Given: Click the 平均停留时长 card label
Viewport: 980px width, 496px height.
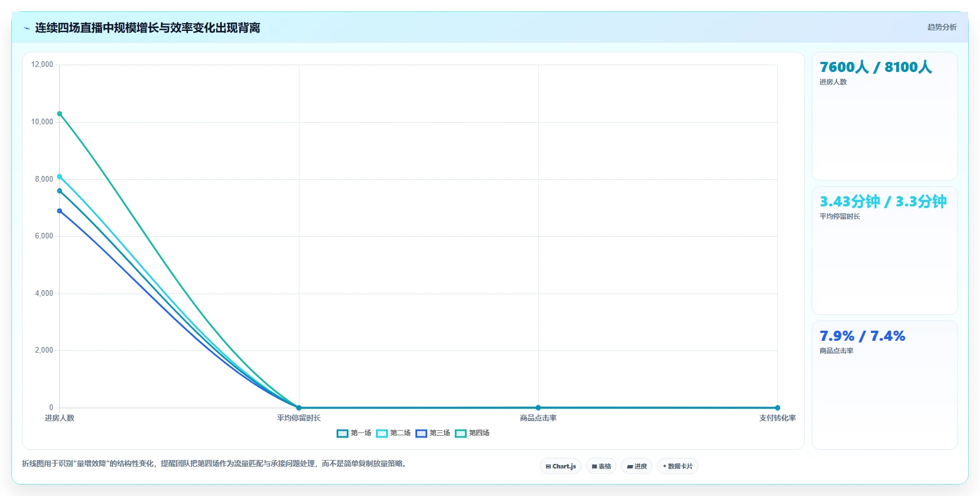Looking at the screenshot, I should point(840,217).
